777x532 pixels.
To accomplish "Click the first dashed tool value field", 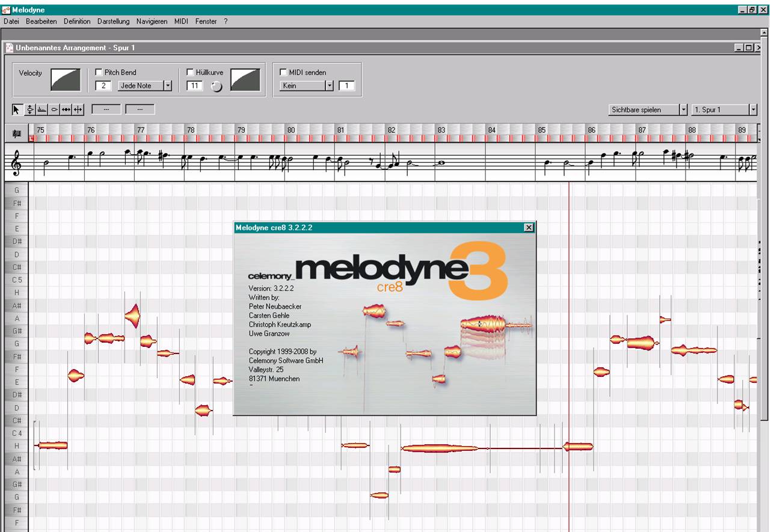I will pos(105,109).
